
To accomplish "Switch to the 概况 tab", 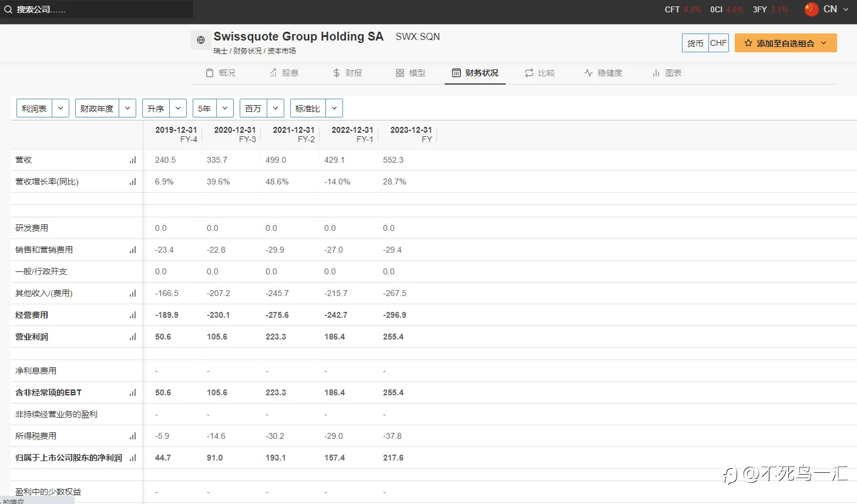I will [x=220, y=73].
